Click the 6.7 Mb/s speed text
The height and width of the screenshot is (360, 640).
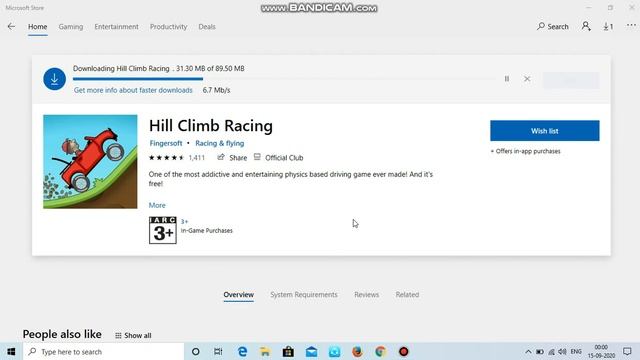(216, 90)
